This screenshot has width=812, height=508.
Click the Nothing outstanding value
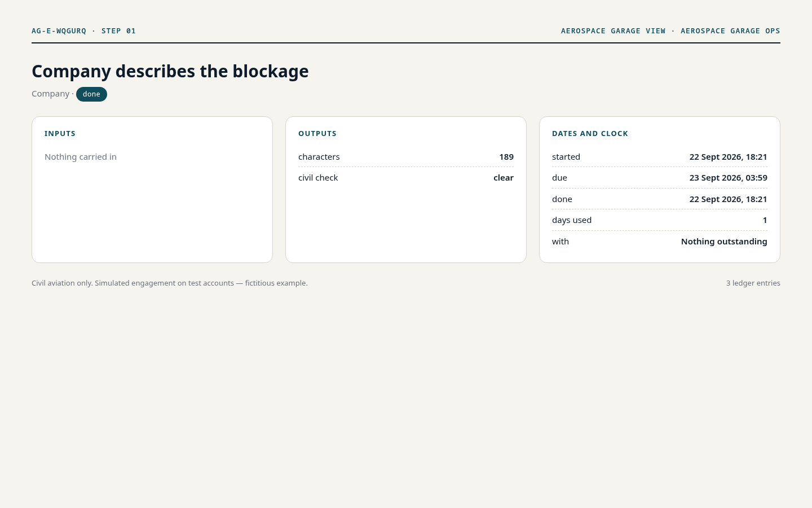coord(724,242)
